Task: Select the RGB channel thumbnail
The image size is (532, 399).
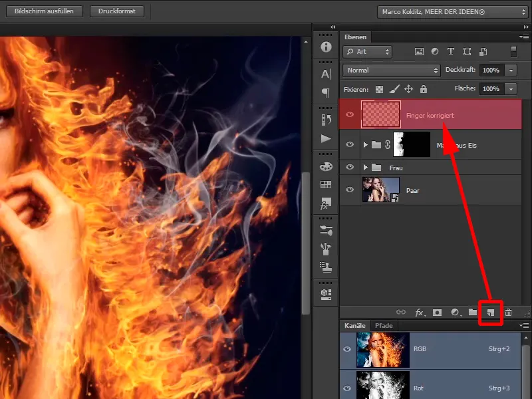Action: coord(383,350)
